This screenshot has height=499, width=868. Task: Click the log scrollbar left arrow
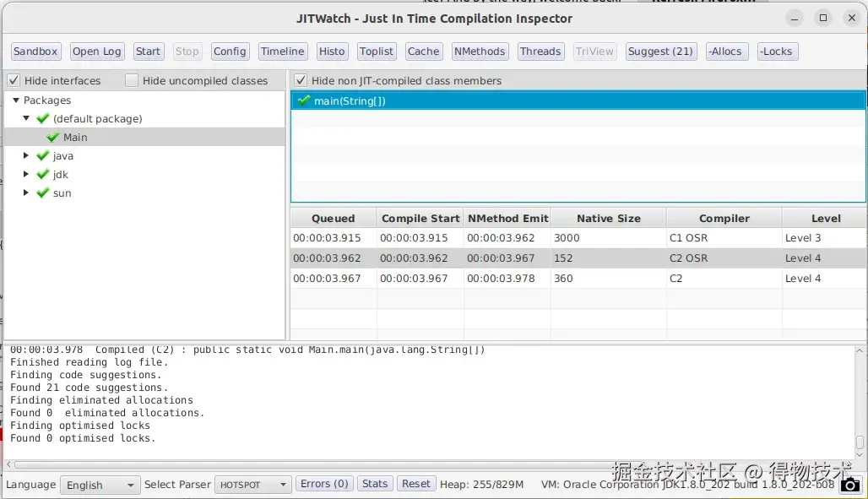[8, 464]
